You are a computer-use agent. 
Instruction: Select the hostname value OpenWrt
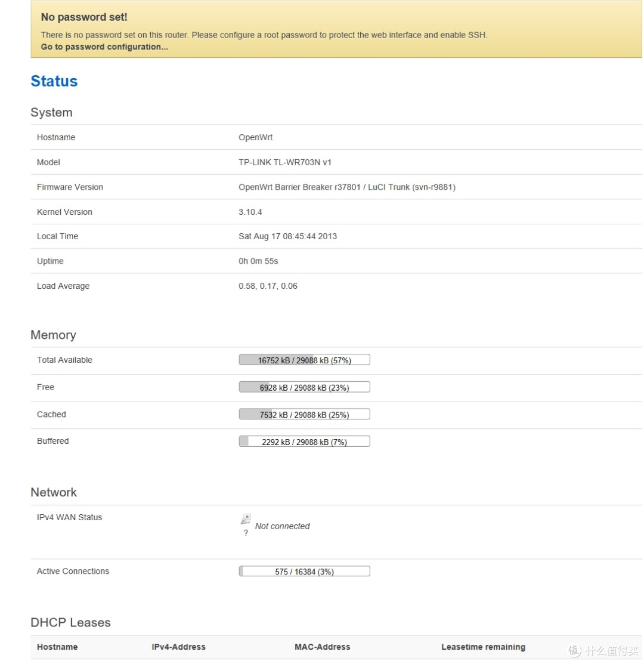pyautogui.click(x=256, y=137)
